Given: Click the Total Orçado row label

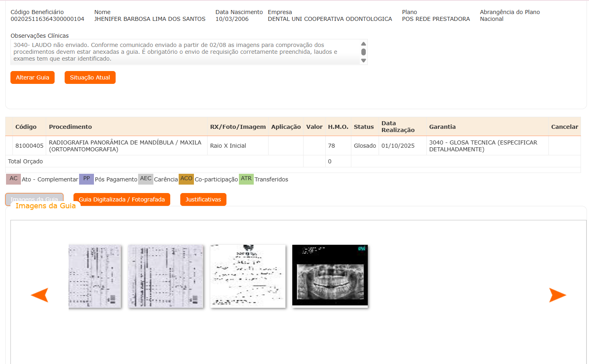Looking at the screenshot, I should (x=25, y=161).
